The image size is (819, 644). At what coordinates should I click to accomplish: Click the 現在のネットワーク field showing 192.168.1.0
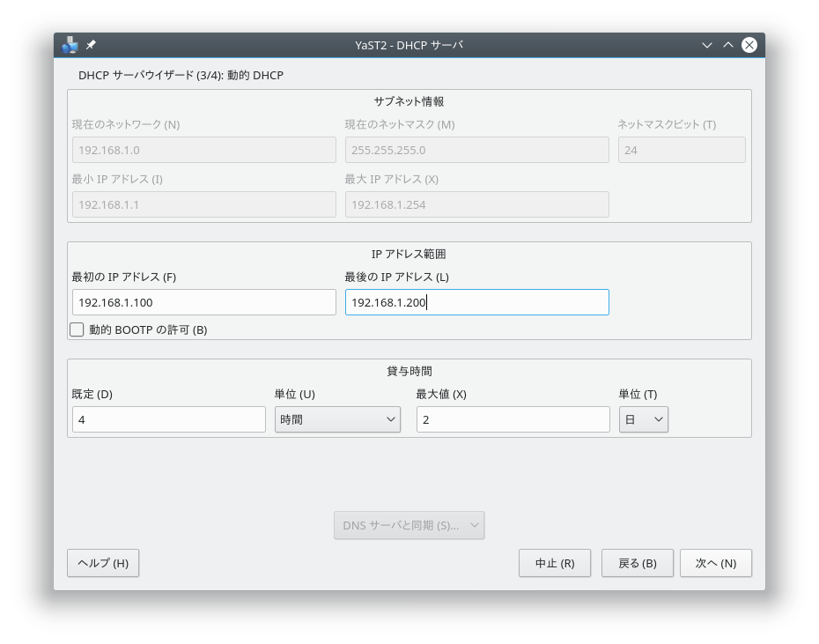coord(203,150)
